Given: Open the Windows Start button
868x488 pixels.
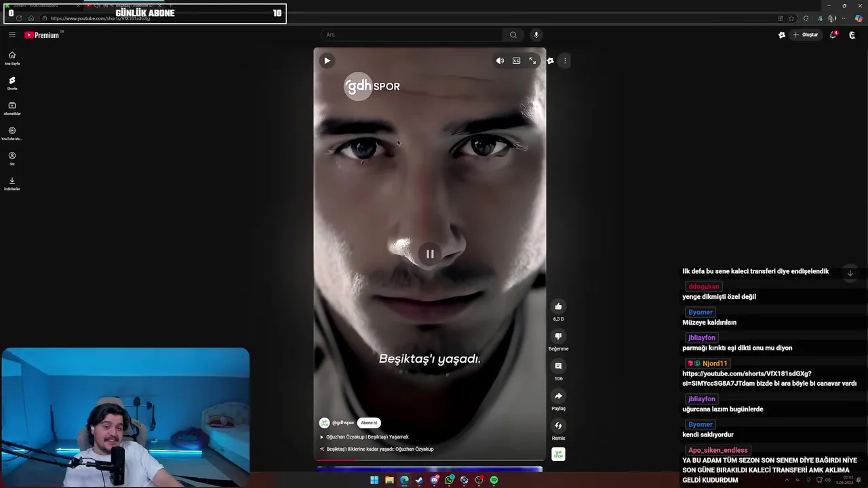Looking at the screenshot, I should point(374,480).
